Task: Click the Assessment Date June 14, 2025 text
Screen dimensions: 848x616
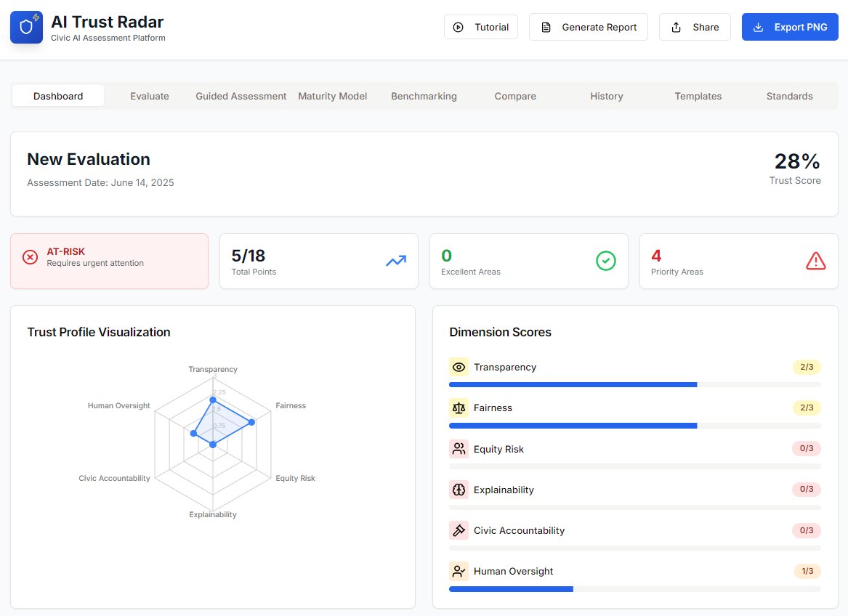Action: 100,183
